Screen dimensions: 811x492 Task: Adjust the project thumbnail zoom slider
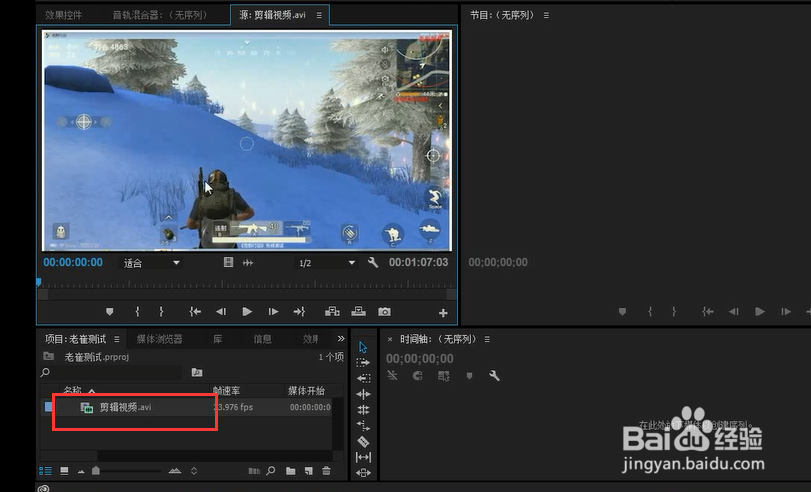[96, 471]
